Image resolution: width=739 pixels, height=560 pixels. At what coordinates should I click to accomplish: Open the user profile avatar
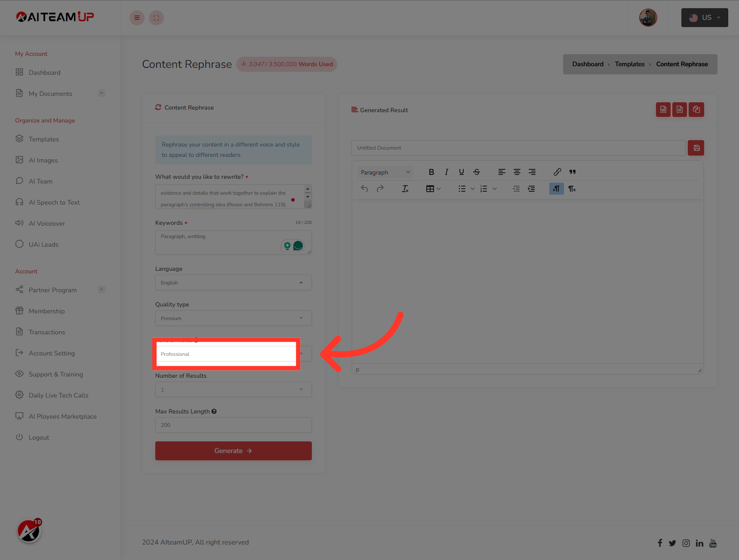click(648, 18)
